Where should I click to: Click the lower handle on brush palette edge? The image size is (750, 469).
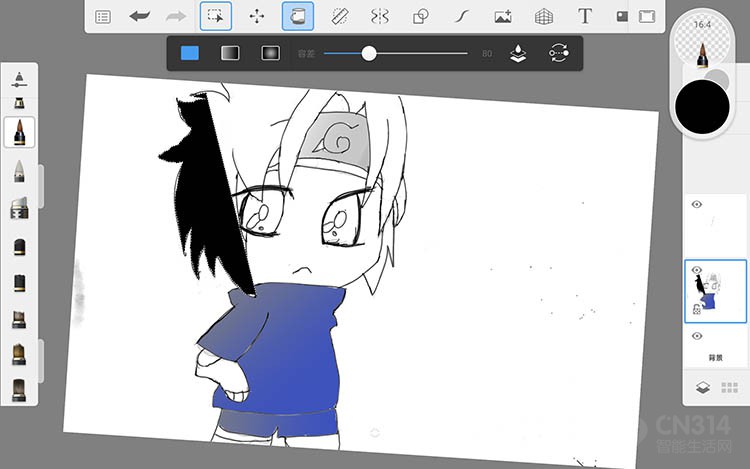click(41, 361)
